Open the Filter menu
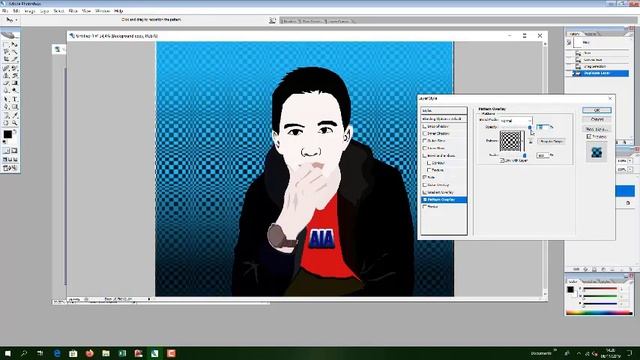This screenshot has width=640, height=360. click(x=73, y=11)
